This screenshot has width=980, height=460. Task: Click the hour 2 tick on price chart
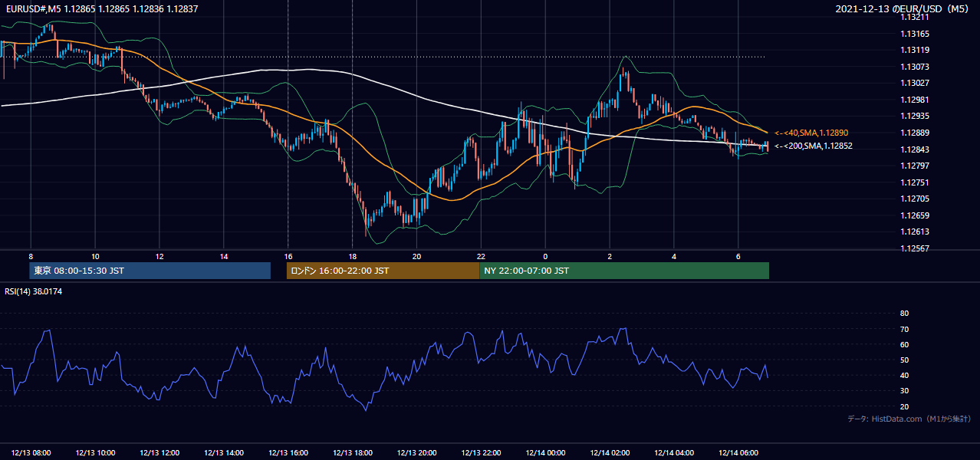(x=610, y=256)
